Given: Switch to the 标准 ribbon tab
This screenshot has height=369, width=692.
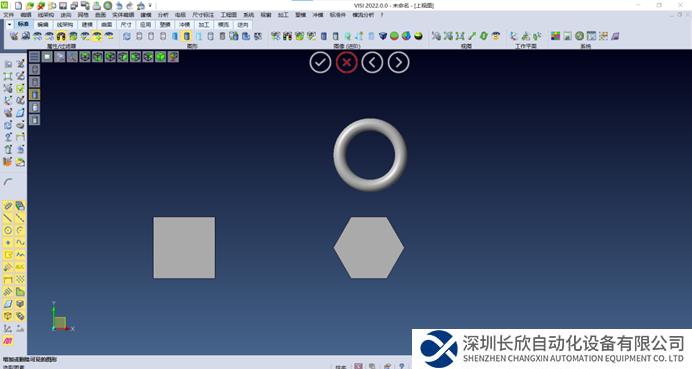Looking at the screenshot, I should (23, 24).
